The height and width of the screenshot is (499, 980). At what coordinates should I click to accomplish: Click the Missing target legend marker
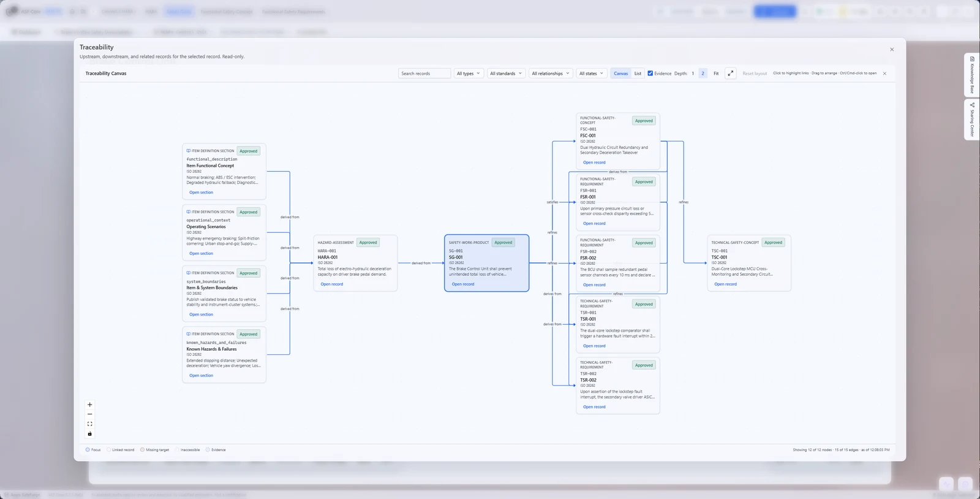pyautogui.click(x=142, y=450)
